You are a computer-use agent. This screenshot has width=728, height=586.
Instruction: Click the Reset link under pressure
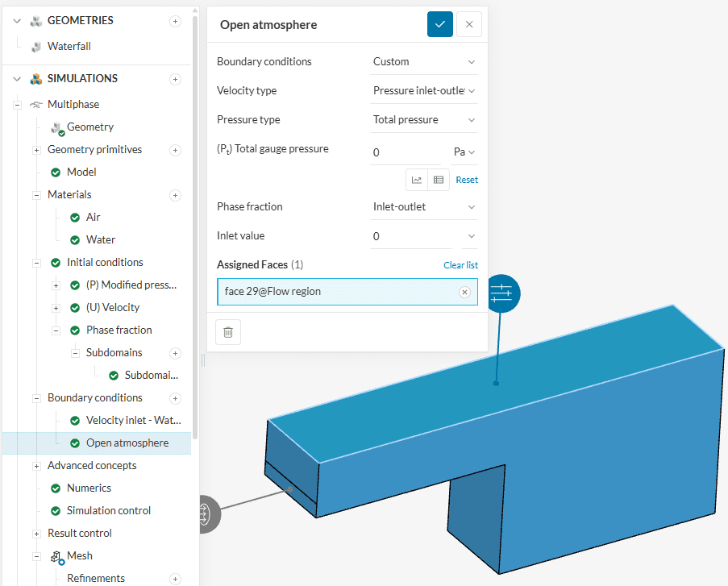coord(467,180)
